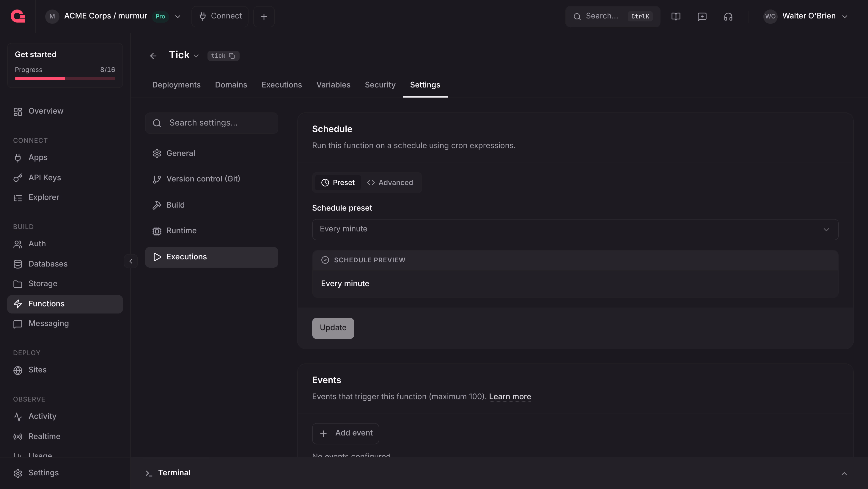Collapse the sidebar with the chevron handle

point(131,261)
